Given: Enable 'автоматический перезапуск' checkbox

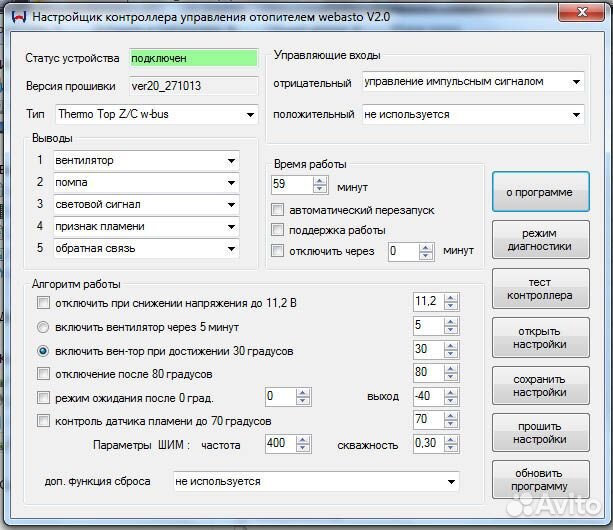Looking at the screenshot, I should click(x=277, y=209).
